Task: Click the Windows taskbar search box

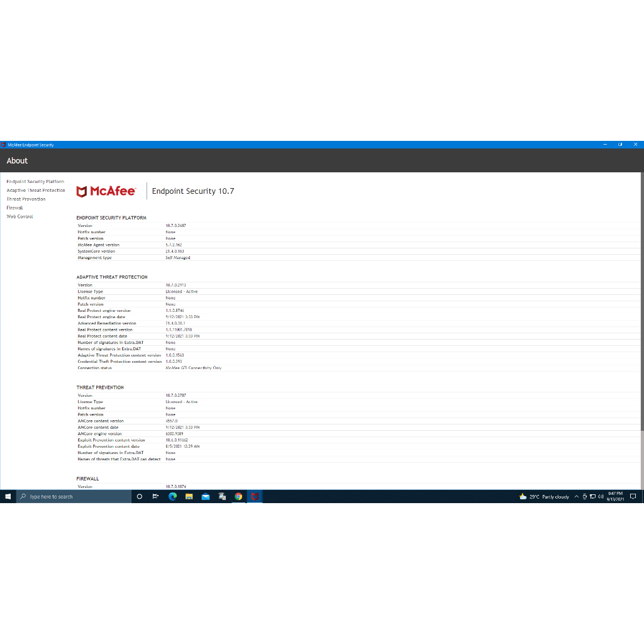Action: coord(73,496)
